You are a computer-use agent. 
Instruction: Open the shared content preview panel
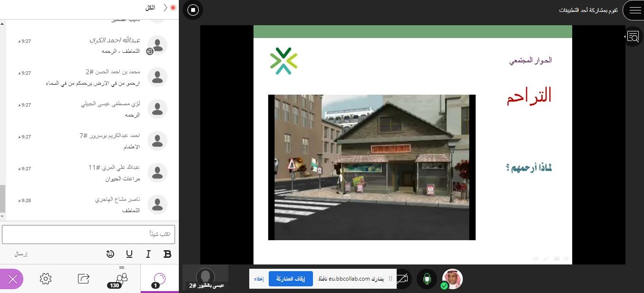(x=633, y=37)
